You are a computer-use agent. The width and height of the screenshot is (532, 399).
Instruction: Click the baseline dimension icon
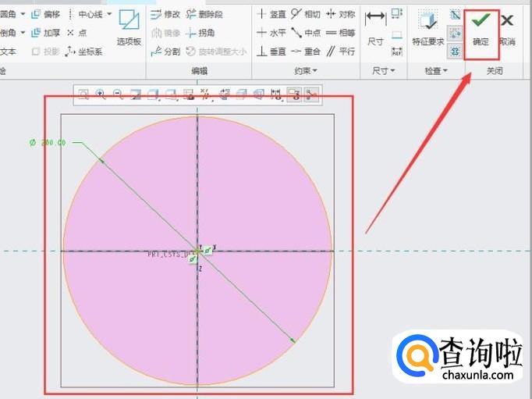pyautogui.click(x=396, y=34)
